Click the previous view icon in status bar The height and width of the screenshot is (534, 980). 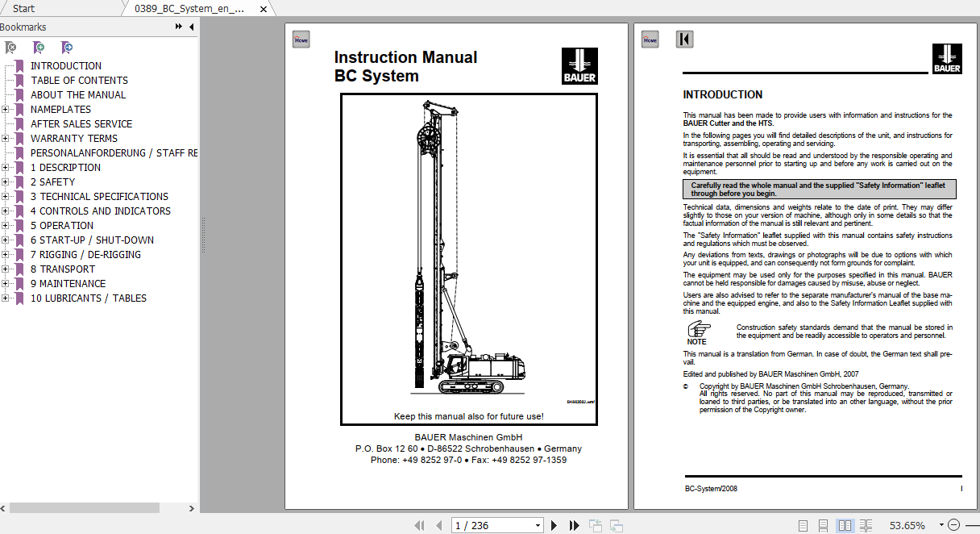point(596,525)
